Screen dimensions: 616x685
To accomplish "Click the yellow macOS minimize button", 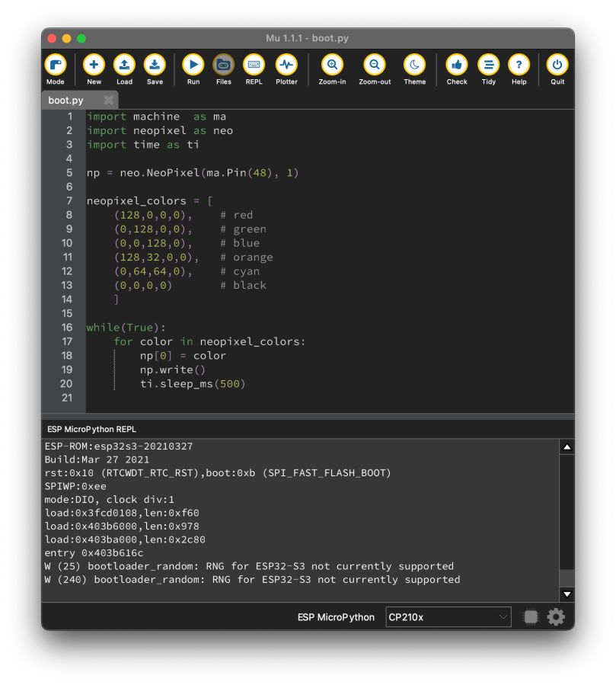I will click(x=67, y=38).
